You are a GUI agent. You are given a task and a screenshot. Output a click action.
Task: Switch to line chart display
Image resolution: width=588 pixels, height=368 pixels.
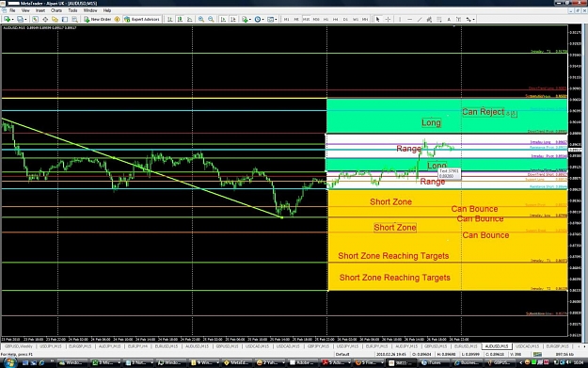click(190, 19)
